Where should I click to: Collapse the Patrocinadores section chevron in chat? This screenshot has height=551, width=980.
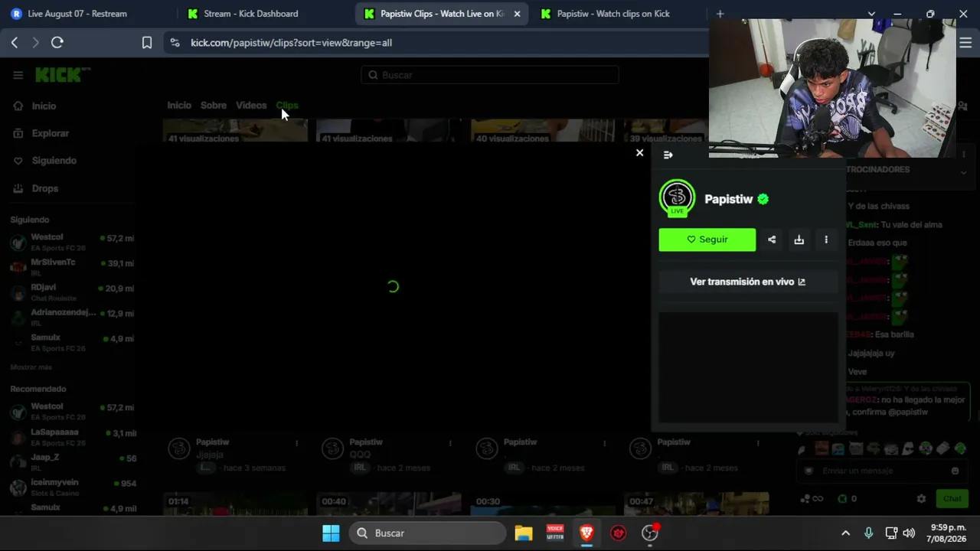pos(963,172)
